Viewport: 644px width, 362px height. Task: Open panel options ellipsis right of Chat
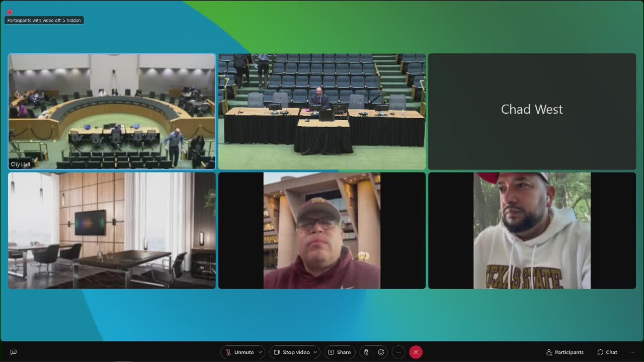pos(632,352)
